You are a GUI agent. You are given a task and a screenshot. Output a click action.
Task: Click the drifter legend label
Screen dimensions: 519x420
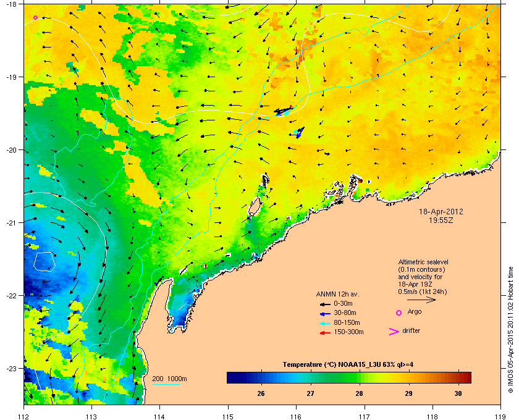(411, 330)
